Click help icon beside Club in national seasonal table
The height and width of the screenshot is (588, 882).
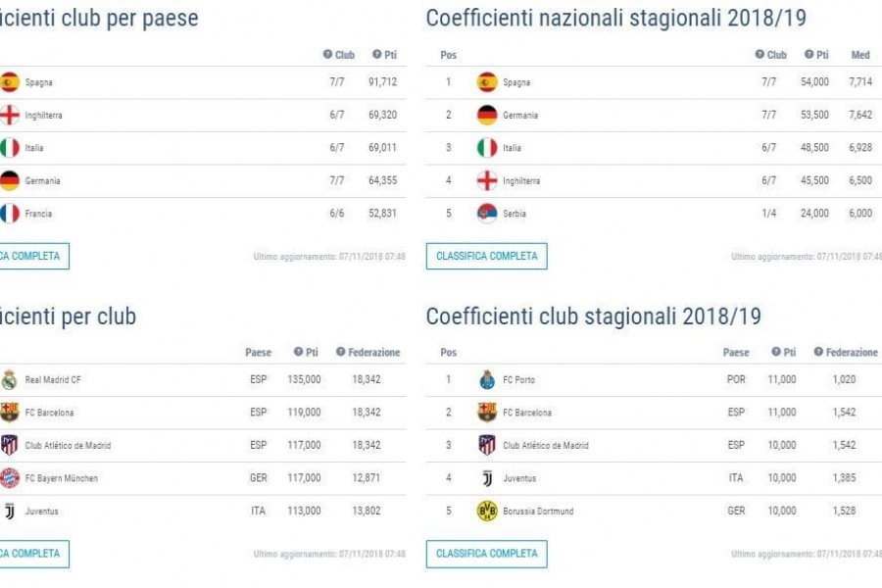point(759,54)
